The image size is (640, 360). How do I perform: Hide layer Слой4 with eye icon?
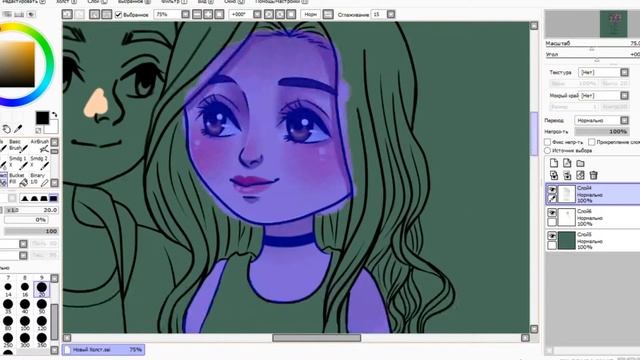click(x=552, y=190)
